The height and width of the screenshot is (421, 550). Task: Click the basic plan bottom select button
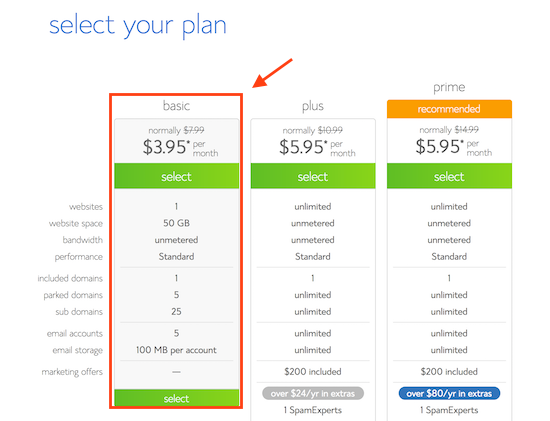pyautogui.click(x=176, y=398)
